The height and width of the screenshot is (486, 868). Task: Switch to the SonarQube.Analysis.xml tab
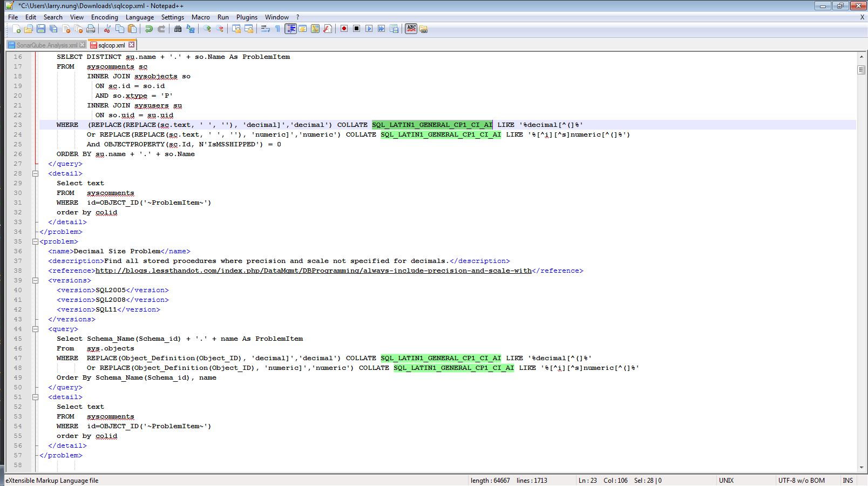46,45
